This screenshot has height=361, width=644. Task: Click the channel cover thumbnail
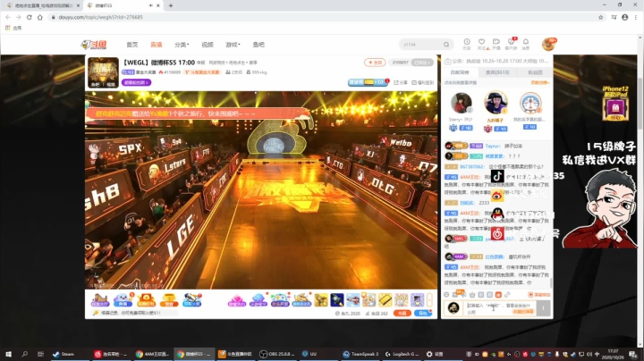pyautogui.click(x=103, y=72)
